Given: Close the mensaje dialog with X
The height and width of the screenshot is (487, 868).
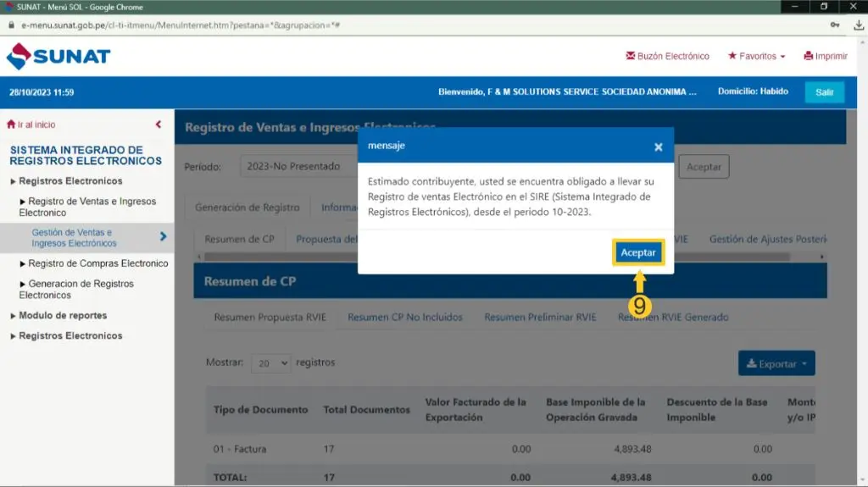Looking at the screenshot, I should pos(658,147).
